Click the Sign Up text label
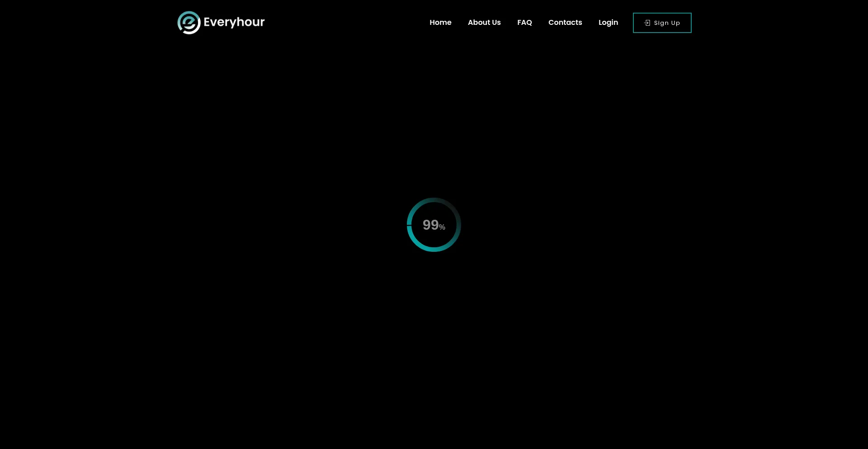868x449 pixels. pos(666,23)
